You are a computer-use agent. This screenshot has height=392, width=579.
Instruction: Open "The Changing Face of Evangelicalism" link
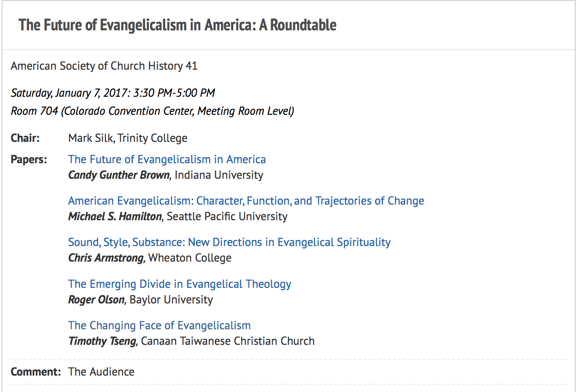(x=159, y=326)
